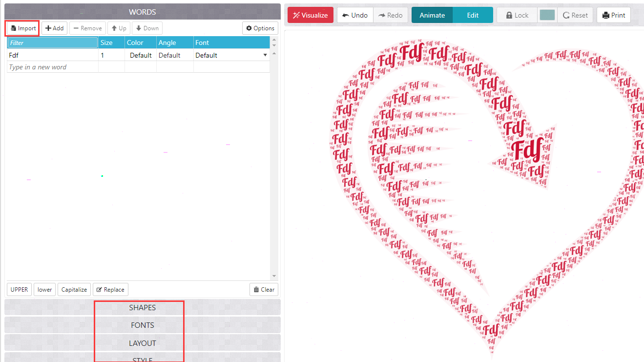Screen dimensions: 644x362
Task: Click the 'Type in a new word' field
Action: click(x=53, y=67)
